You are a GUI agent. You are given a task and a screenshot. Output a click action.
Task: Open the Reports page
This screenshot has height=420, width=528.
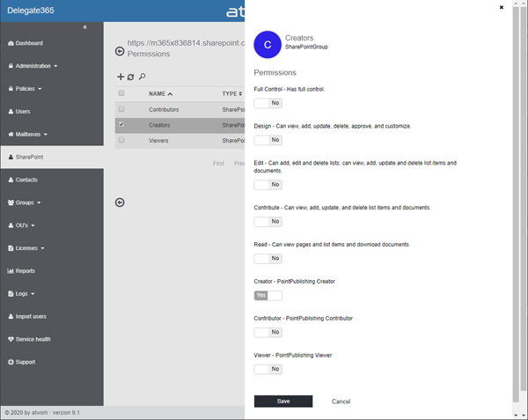(26, 271)
